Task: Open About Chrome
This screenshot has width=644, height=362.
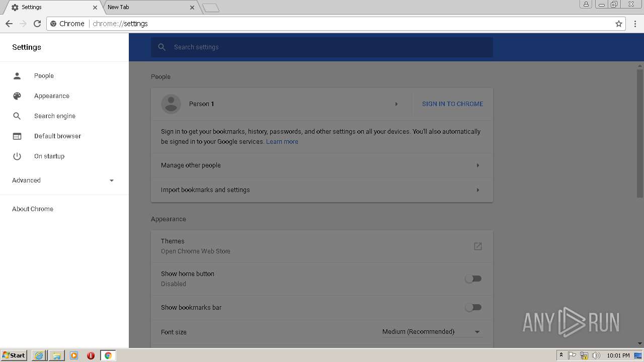Action: click(33, 209)
